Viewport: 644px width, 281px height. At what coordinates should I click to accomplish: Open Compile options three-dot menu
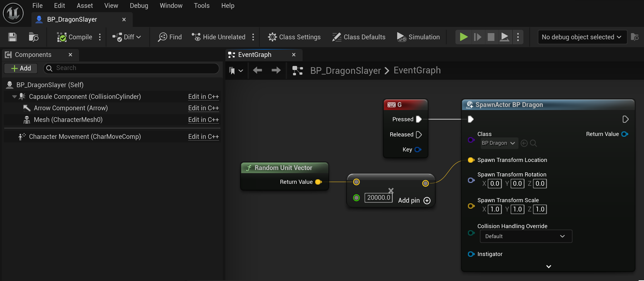pyautogui.click(x=100, y=37)
